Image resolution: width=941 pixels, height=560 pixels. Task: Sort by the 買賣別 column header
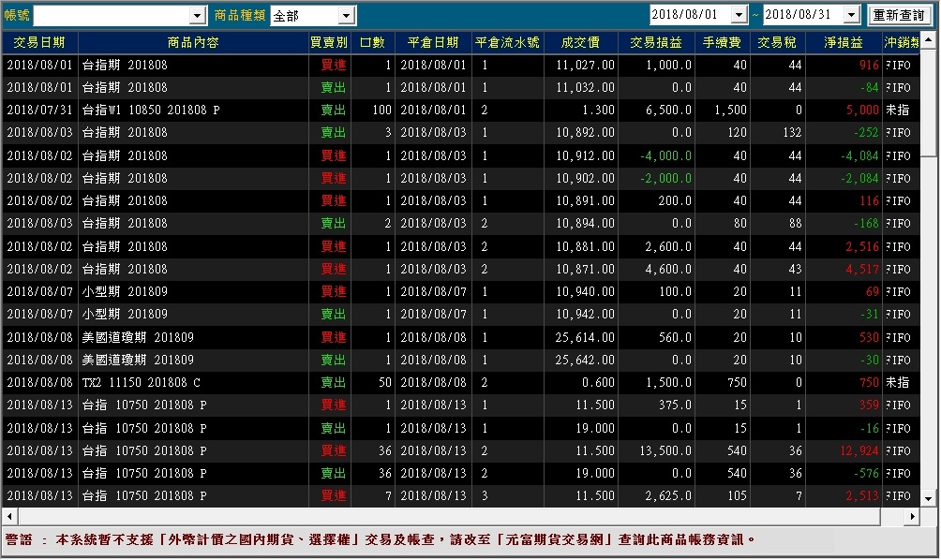tap(330, 42)
